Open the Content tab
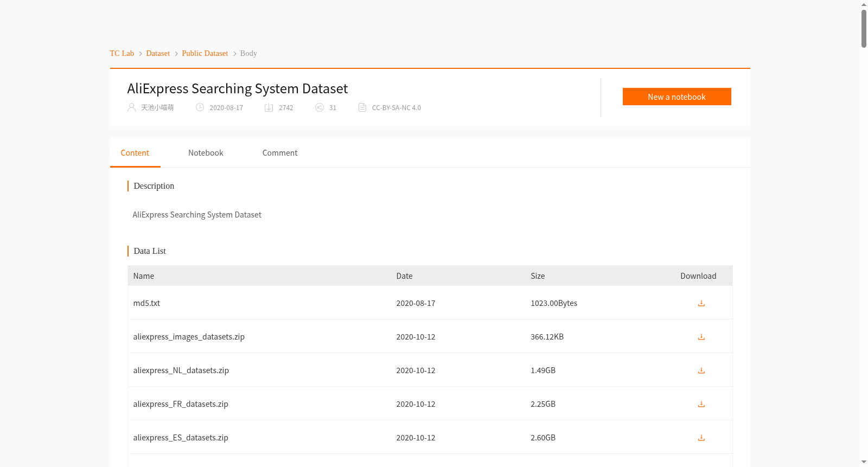Viewport: 868px width, 467px height. tap(135, 153)
